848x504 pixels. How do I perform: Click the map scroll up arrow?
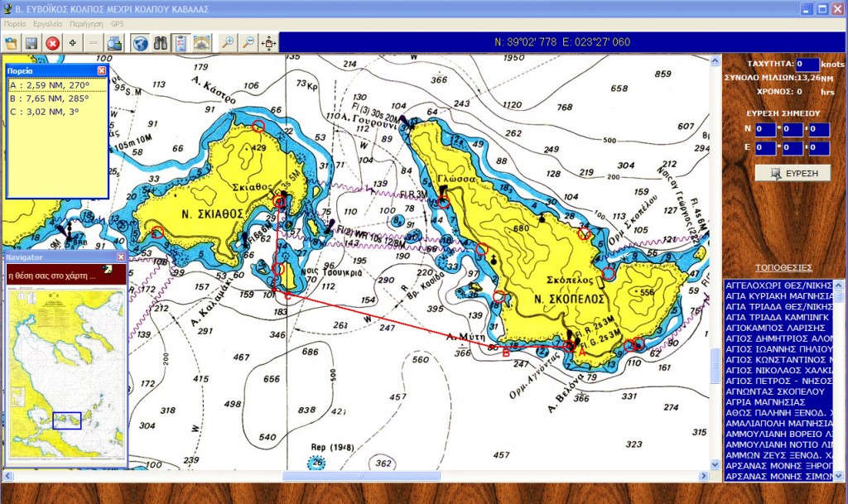click(715, 60)
